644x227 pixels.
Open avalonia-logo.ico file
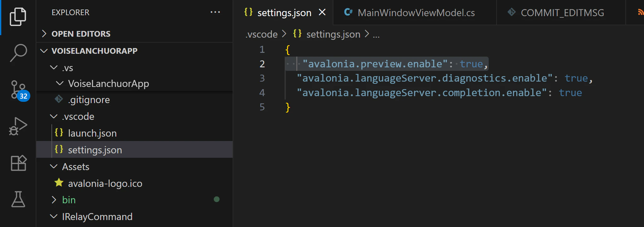pyautogui.click(x=134, y=183)
